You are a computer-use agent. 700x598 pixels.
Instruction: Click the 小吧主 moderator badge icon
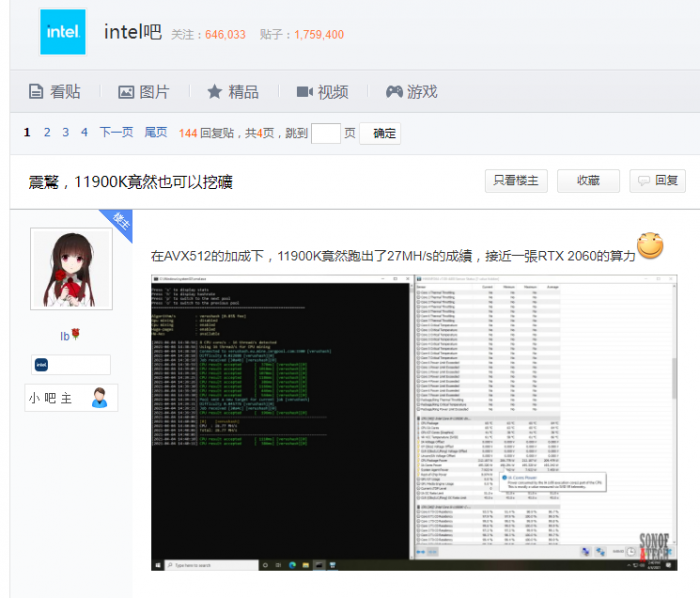pos(99,398)
